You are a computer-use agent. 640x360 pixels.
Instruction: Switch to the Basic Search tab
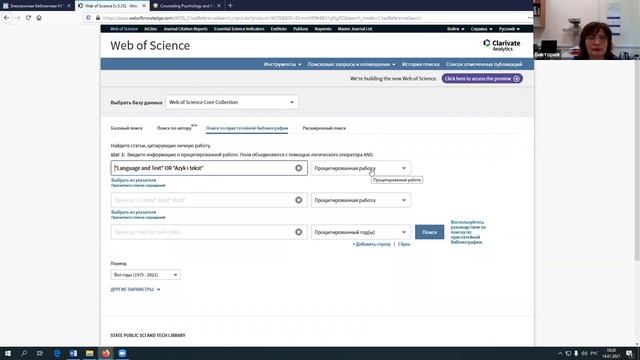[x=127, y=128]
